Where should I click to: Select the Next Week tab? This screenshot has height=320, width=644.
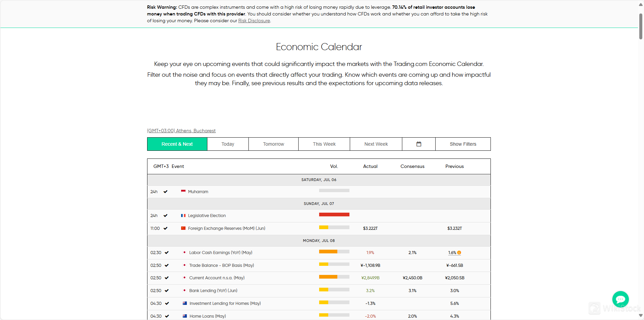point(376,144)
